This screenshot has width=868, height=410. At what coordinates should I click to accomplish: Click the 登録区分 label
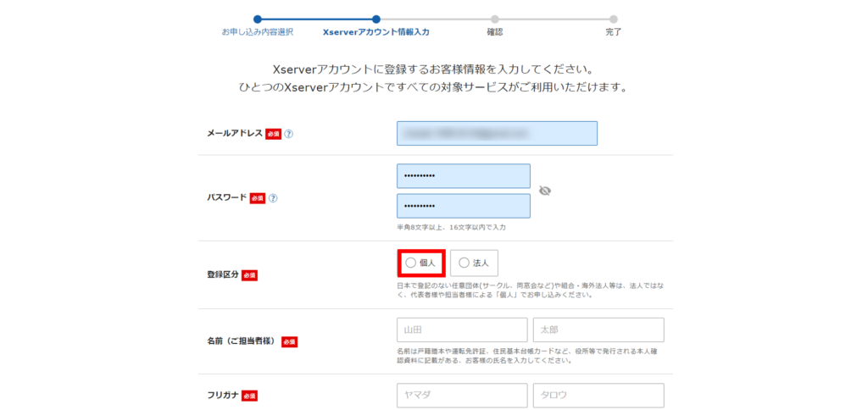coord(223,274)
